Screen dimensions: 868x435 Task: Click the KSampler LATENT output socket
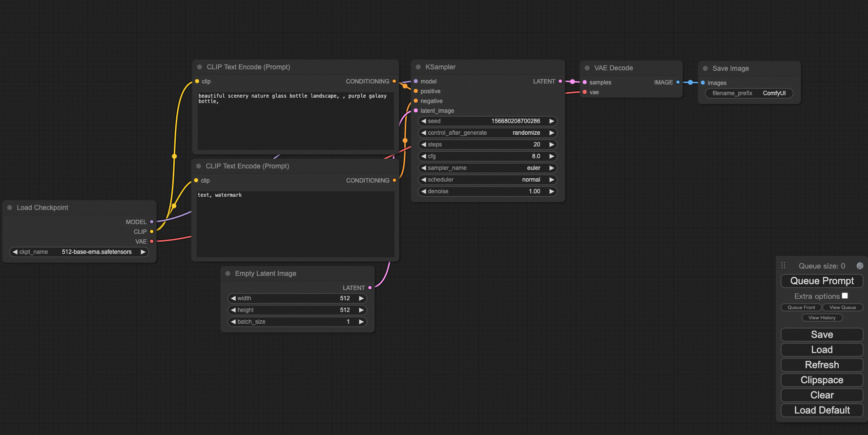pos(560,82)
